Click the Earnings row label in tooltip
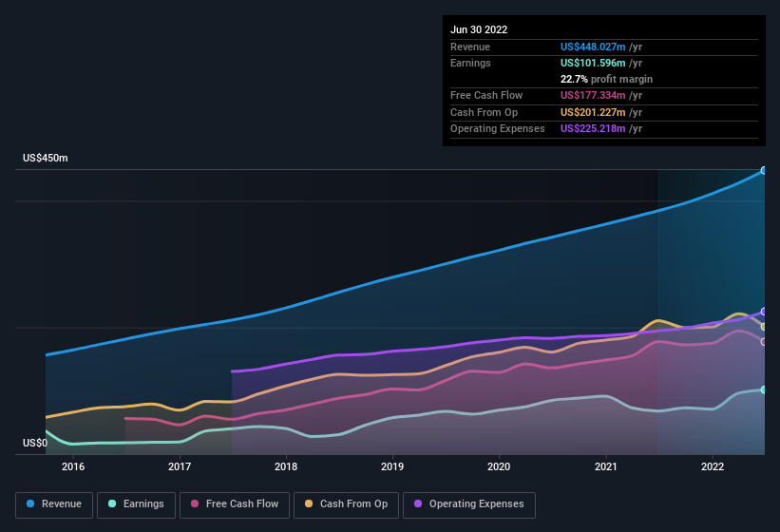Image resolution: width=780 pixels, height=532 pixels. (470, 63)
